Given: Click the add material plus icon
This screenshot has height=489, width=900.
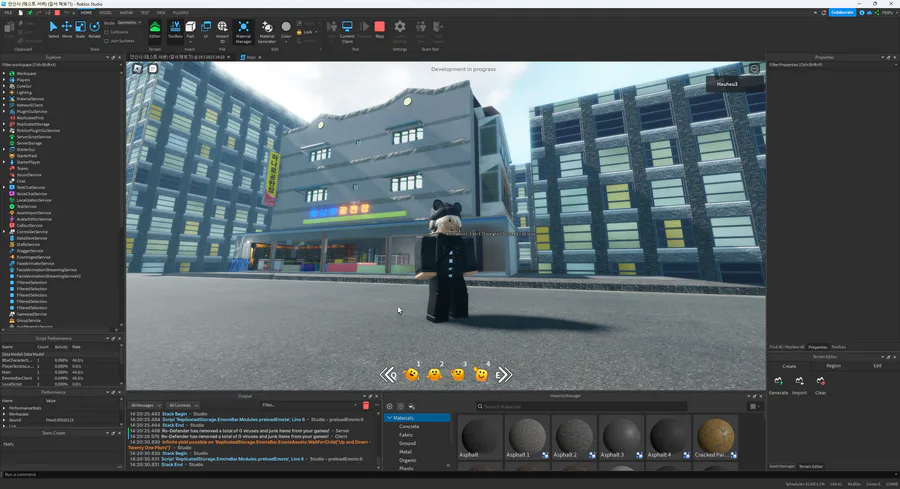Looking at the screenshot, I should (x=390, y=406).
